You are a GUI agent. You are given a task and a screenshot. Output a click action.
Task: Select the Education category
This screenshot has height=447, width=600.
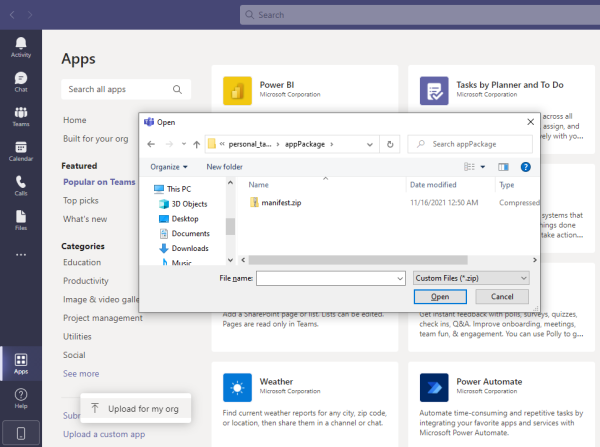(82, 262)
